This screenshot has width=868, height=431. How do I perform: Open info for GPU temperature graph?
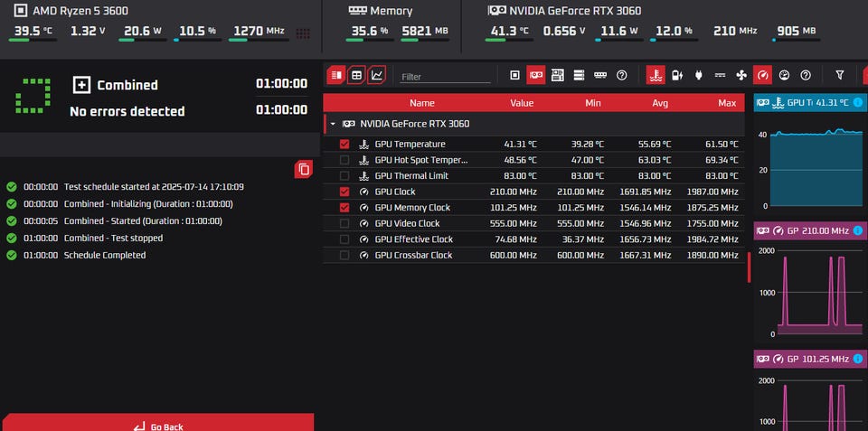(858, 102)
